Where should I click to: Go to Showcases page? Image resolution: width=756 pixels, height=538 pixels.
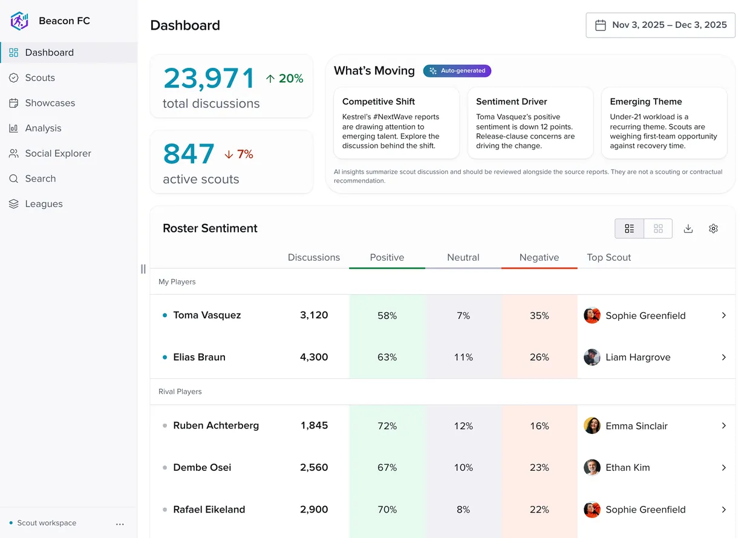69,103
